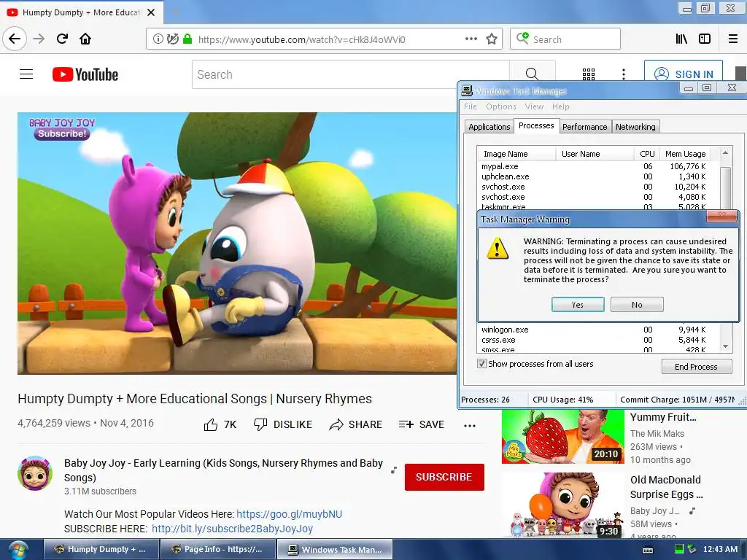Open Task Manager View menu

coord(534,106)
